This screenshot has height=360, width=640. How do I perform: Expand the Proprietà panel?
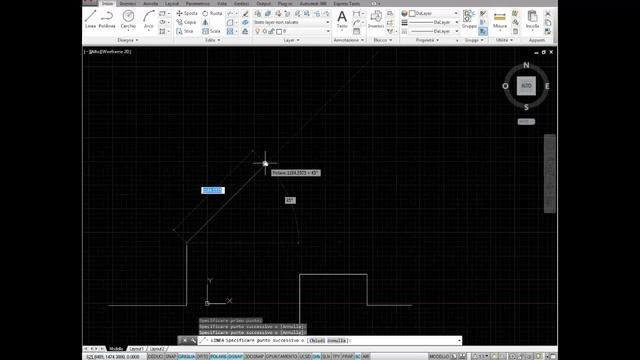[x=427, y=40]
